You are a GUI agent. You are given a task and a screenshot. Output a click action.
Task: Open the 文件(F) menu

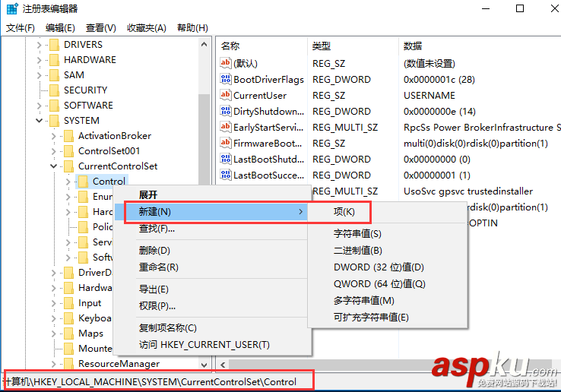click(x=21, y=28)
